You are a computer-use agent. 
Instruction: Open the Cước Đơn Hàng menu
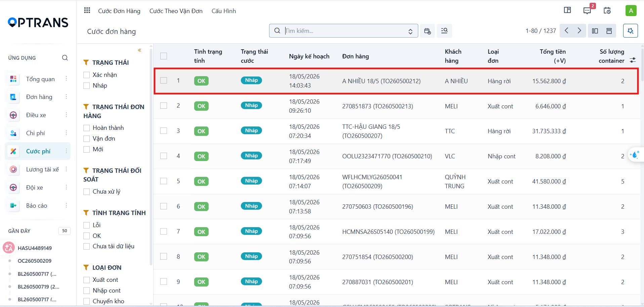pos(119,11)
